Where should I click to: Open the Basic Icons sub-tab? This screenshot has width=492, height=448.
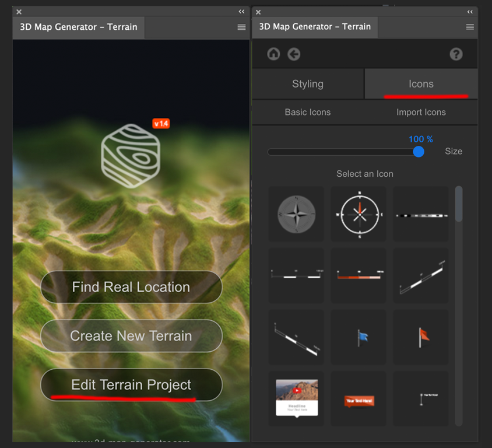coord(308,112)
